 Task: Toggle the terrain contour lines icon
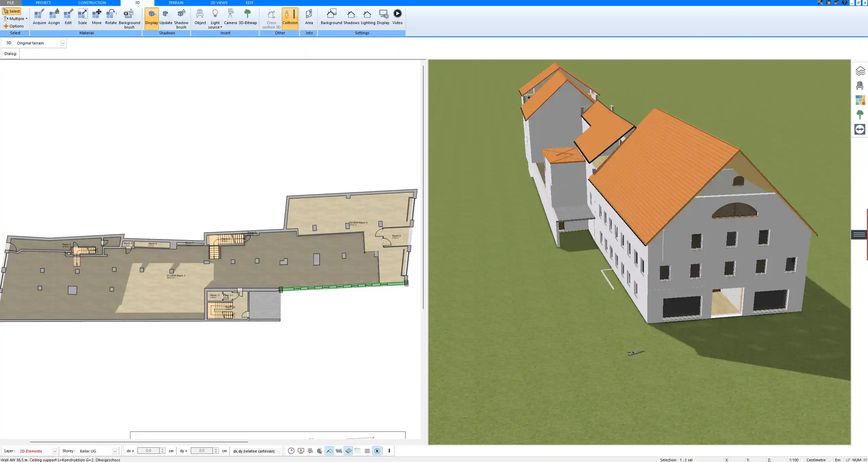358,451
